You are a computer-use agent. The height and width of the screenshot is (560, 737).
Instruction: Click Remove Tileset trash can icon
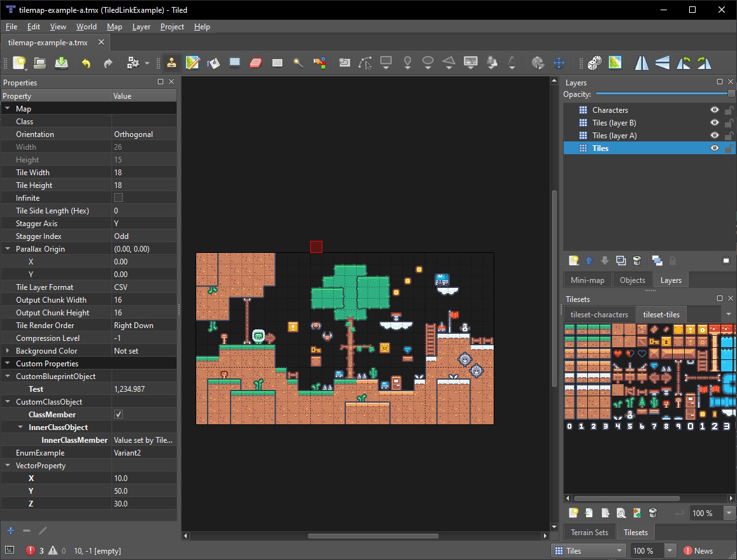tap(652, 513)
